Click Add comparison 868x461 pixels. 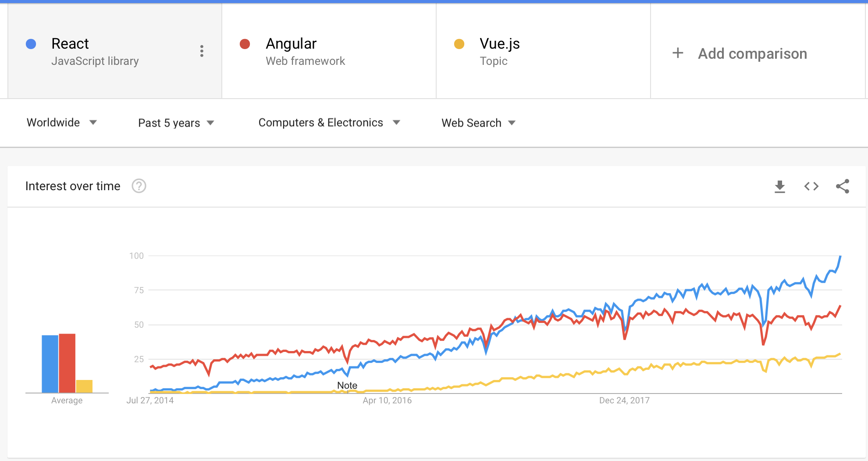[752, 53]
